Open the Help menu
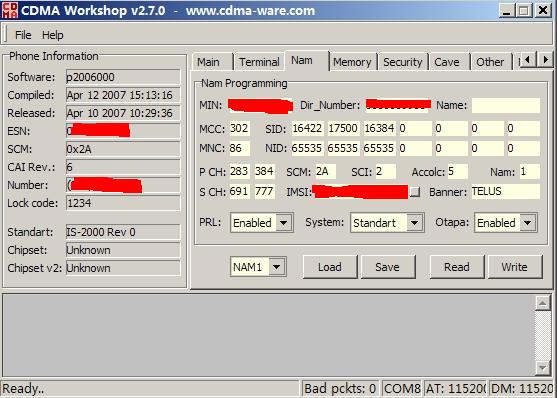This screenshot has width=557, height=398. [53, 35]
